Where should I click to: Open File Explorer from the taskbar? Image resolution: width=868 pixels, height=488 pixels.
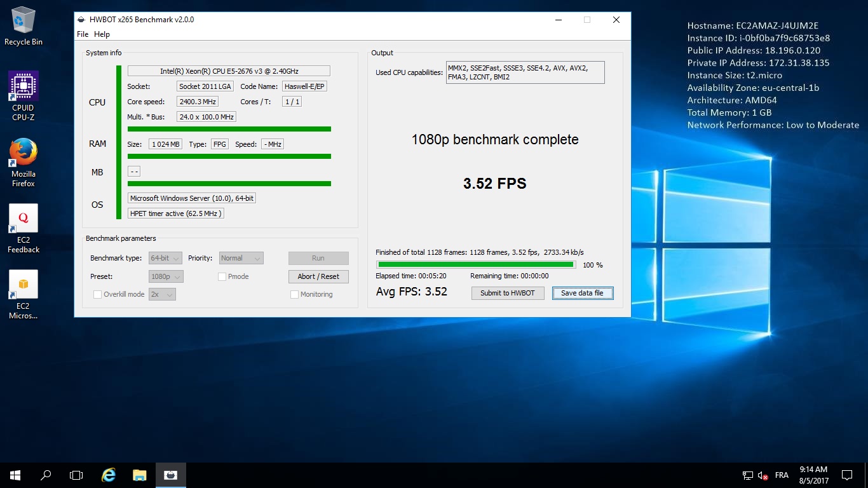click(x=140, y=475)
